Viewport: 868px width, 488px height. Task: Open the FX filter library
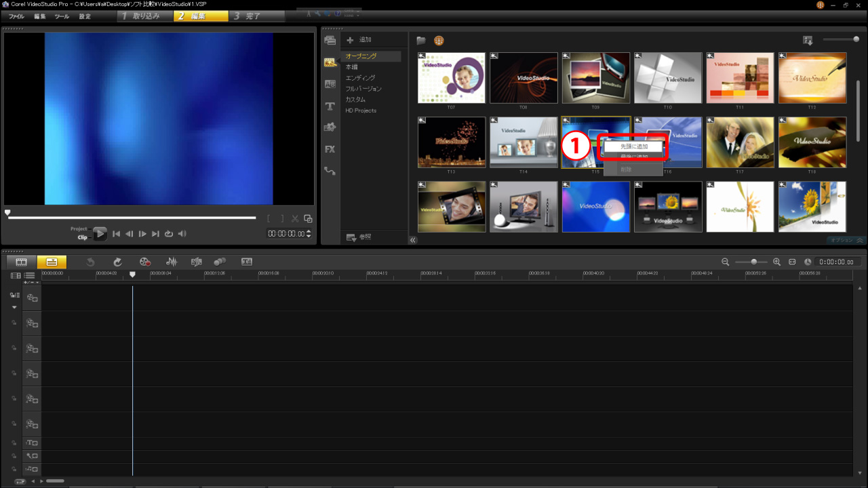[330, 149]
